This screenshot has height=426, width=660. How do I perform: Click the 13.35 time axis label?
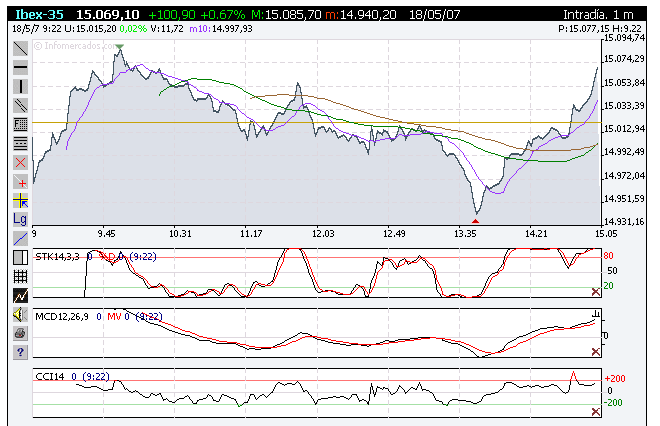point(465,233)
